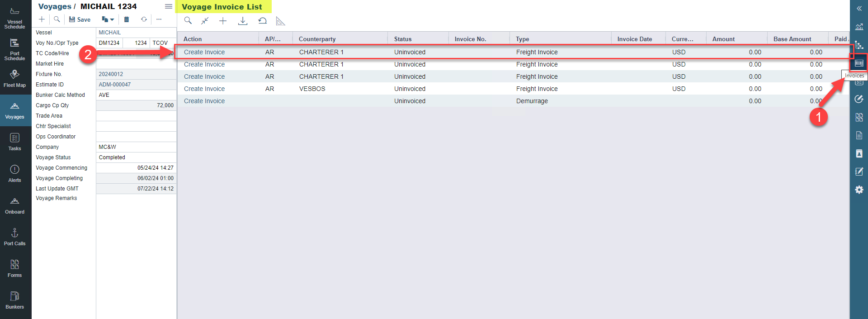
Task: Click the set-square ruler icon in invoice toolbar
Action: click(x=280, y=21)
